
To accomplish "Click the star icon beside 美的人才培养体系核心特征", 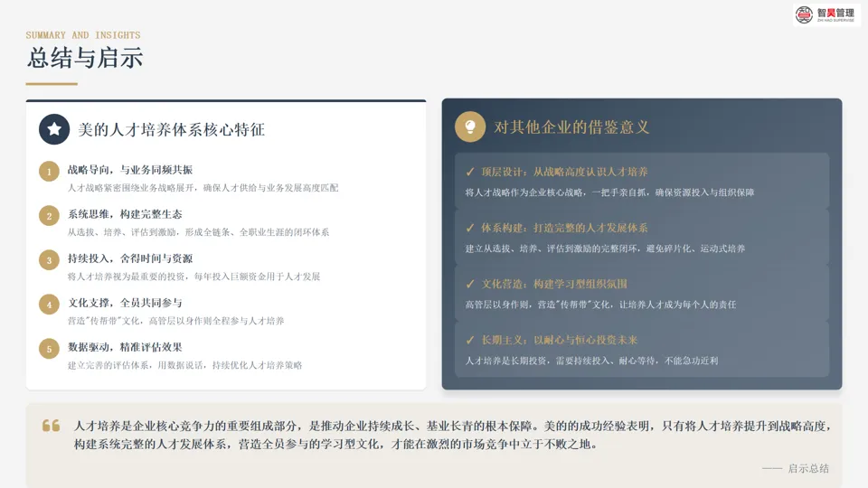I will coord(54,129).
